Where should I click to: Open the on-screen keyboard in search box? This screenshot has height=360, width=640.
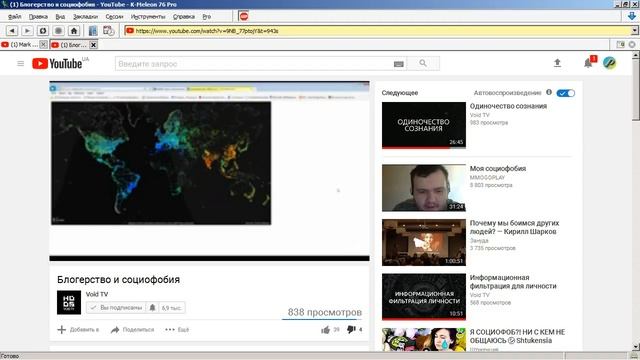398,64
